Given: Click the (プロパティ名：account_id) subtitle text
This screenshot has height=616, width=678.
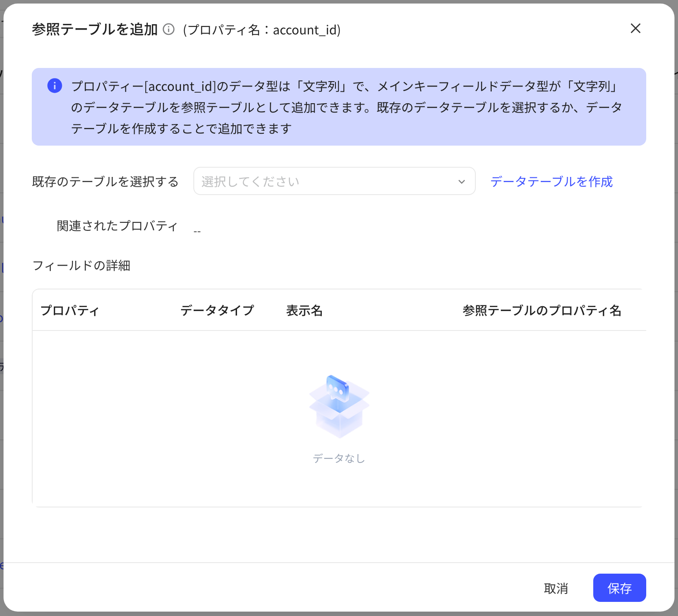Looking at the screenshot, I should [262, 30].
